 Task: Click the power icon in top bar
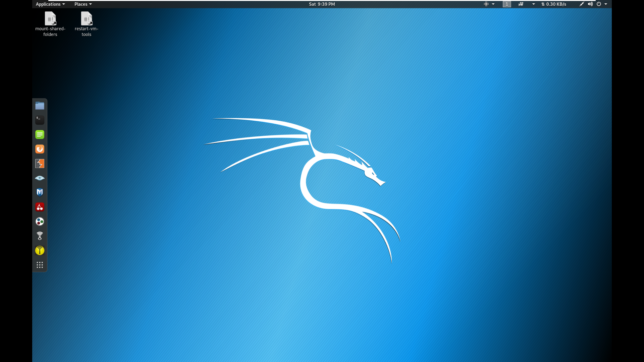click(599, 4)
